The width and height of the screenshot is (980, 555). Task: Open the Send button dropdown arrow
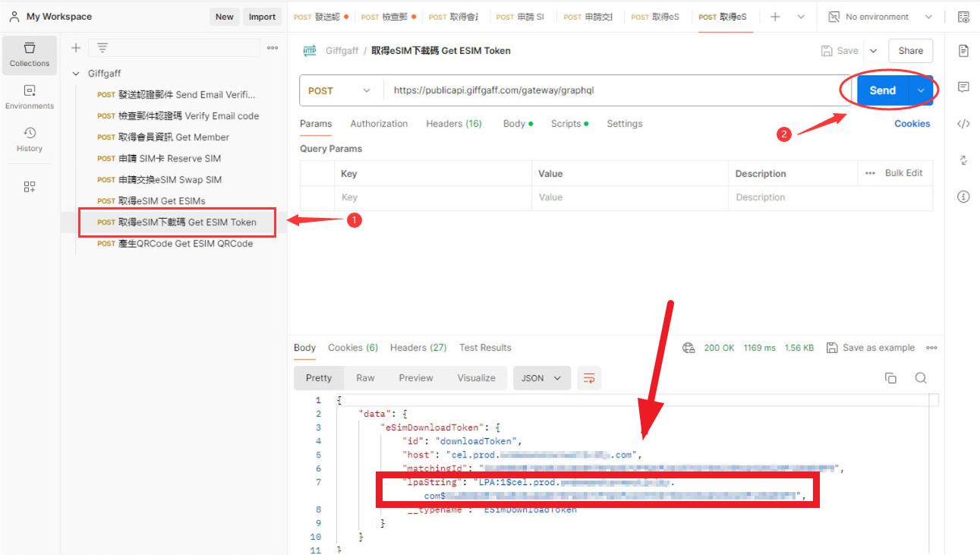[921, 90]
